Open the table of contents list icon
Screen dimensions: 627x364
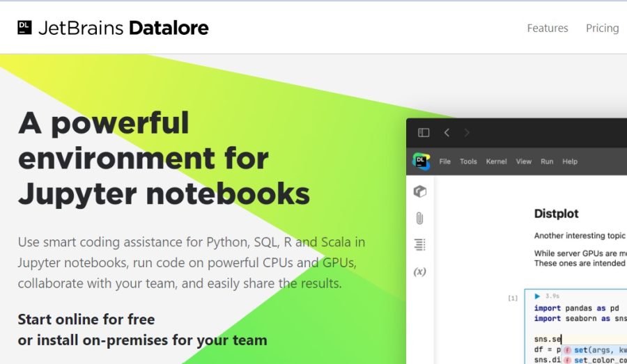419,244
